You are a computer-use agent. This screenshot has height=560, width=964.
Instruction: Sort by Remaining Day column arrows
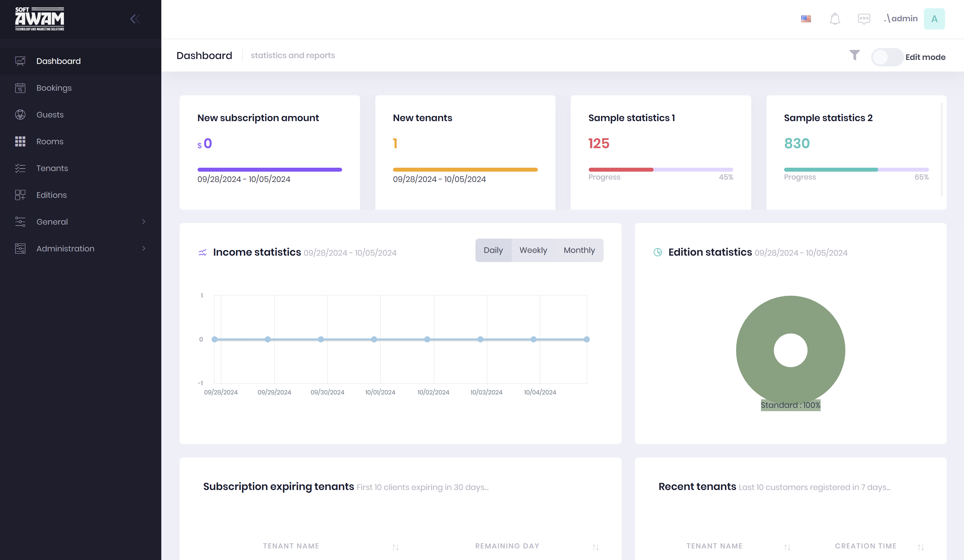pyautogui.click(x=595, y=548)
